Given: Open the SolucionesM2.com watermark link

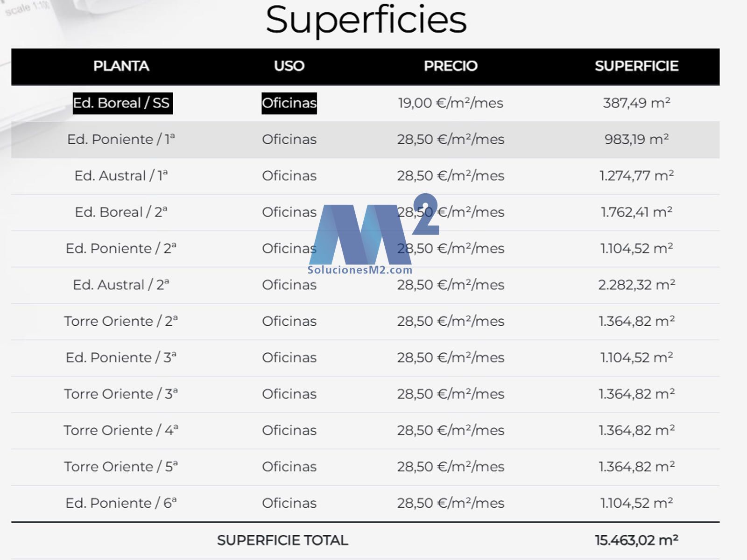Looking at the screenshot, I should point(360,270).
